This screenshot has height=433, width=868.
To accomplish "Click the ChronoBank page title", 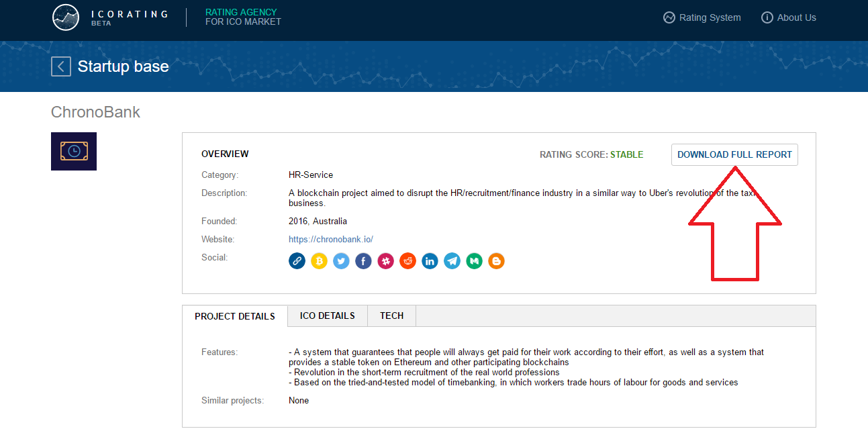I will click(x=96, y=112).
